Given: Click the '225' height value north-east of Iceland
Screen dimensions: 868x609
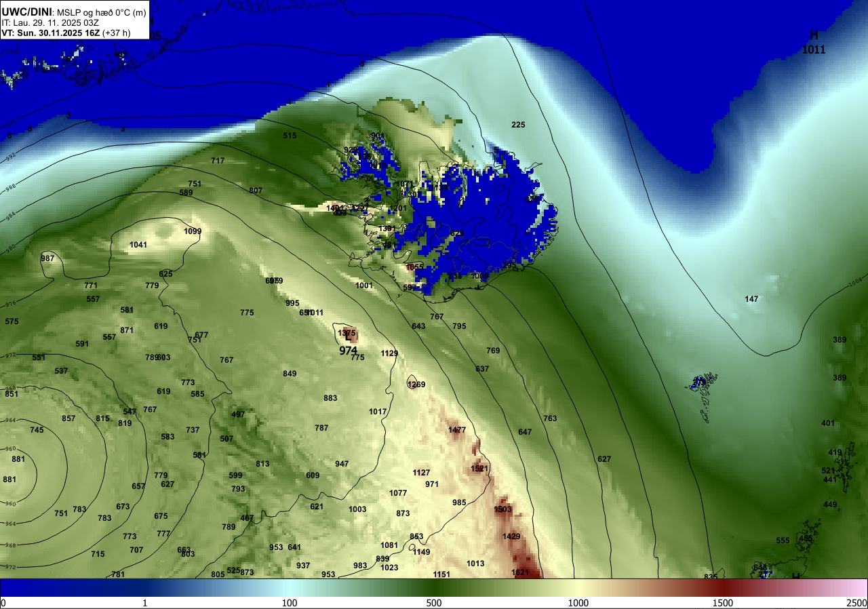Looking at the screenshot, I should (518, 125).
